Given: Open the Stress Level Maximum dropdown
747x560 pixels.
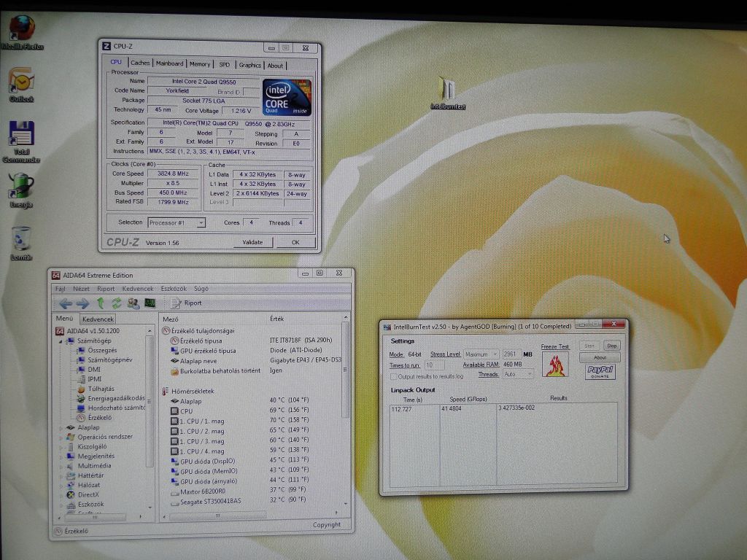Looking at the screenshot, I should 481,354.
